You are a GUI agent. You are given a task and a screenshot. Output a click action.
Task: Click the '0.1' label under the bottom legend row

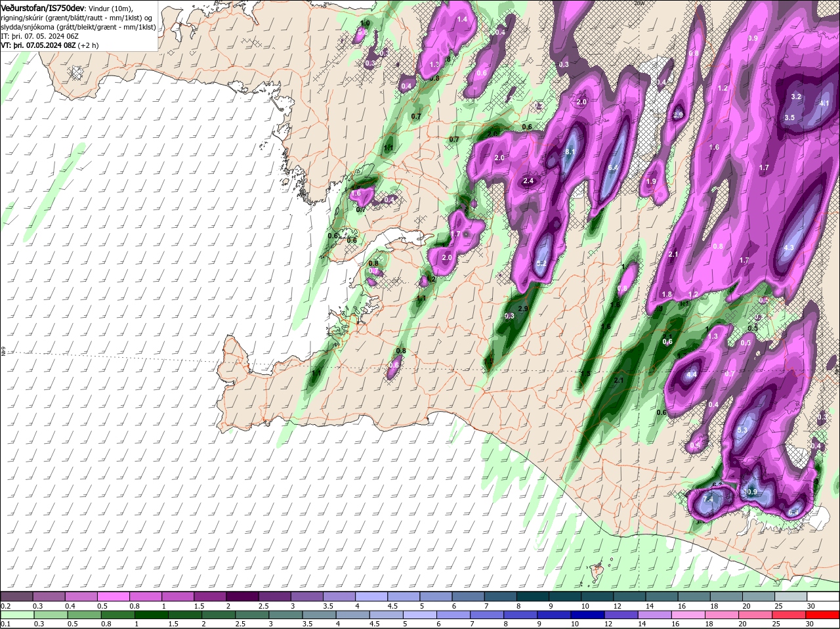5,624
